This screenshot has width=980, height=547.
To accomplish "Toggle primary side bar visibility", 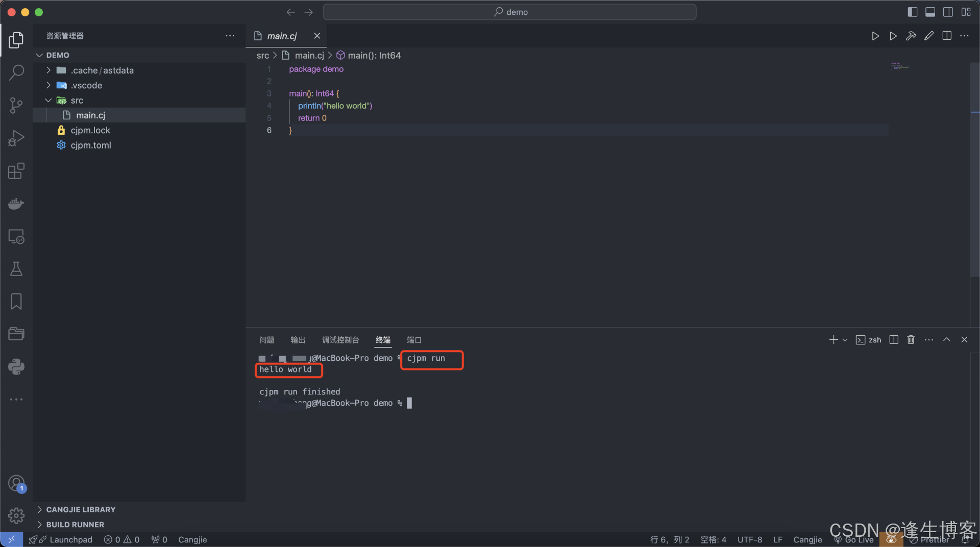I will [x=913, y=12].
